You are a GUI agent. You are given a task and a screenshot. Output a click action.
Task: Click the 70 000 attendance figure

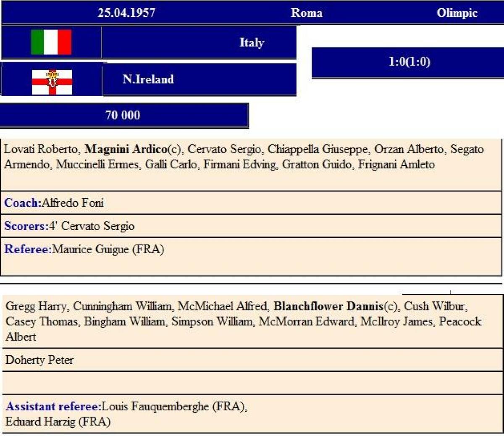[123, 115]
